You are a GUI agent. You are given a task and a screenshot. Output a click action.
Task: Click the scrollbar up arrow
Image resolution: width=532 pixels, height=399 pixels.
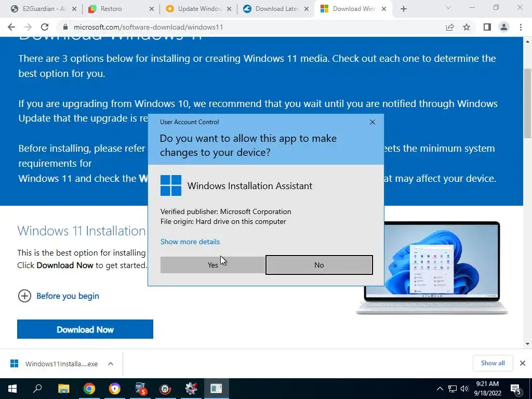tap(528, 42)
